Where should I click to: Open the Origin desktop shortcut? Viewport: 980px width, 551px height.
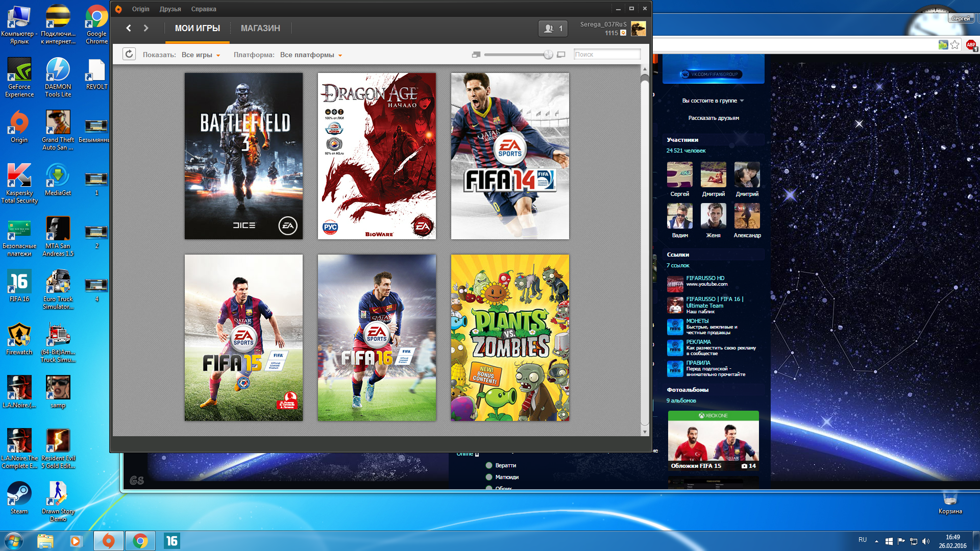point(19,128)
